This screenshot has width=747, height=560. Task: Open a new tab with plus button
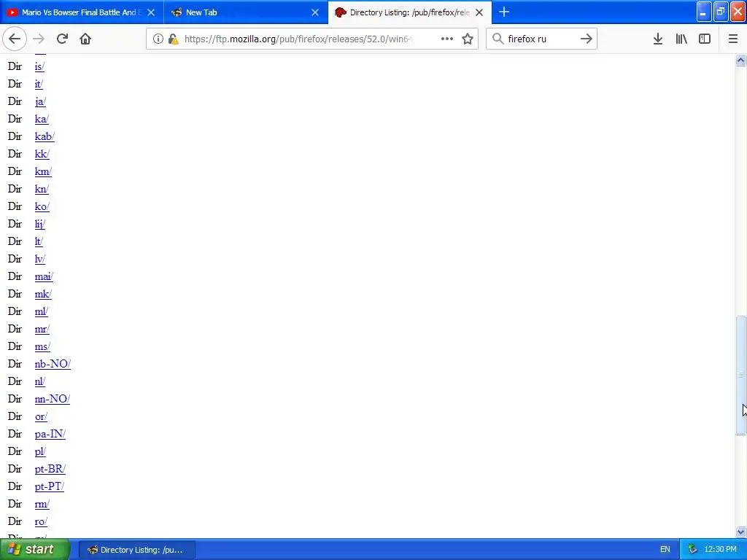(504, 12)
